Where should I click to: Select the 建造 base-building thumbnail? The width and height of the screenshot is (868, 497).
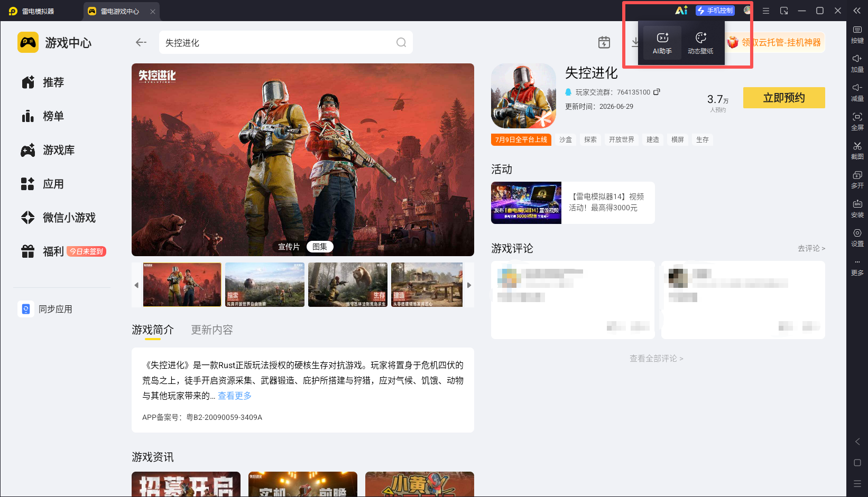(427, 285)
